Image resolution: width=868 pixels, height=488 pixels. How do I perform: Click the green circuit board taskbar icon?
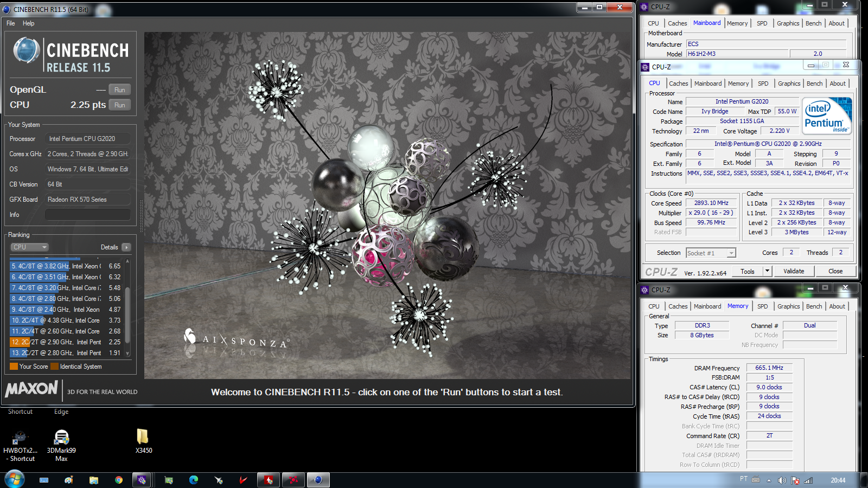coord(169,480)
